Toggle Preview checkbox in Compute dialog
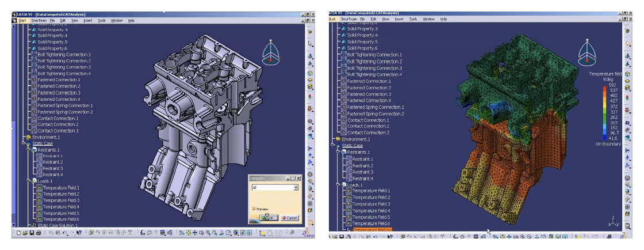Image resolution: width=644 pixels, height=250 pixels. [254, 209]
